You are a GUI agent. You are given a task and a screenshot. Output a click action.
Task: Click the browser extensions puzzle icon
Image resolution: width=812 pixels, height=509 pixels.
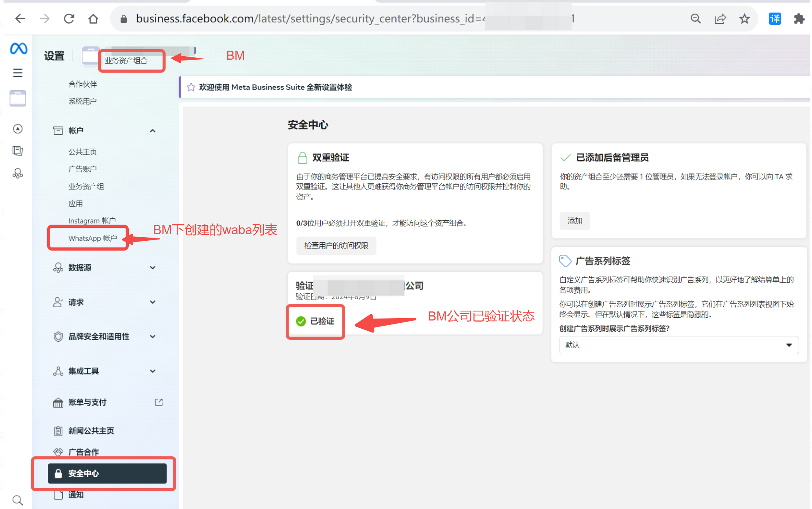click(799, 18)
